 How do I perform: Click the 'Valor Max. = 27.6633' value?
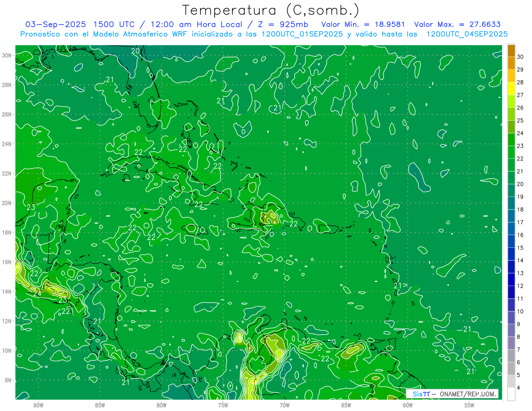(458, 24)
